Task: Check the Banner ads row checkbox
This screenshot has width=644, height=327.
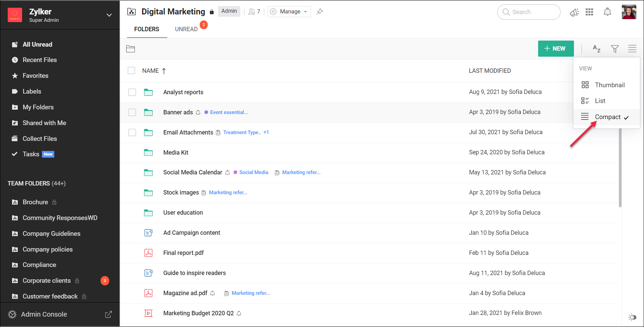Action: click(132, 112)
